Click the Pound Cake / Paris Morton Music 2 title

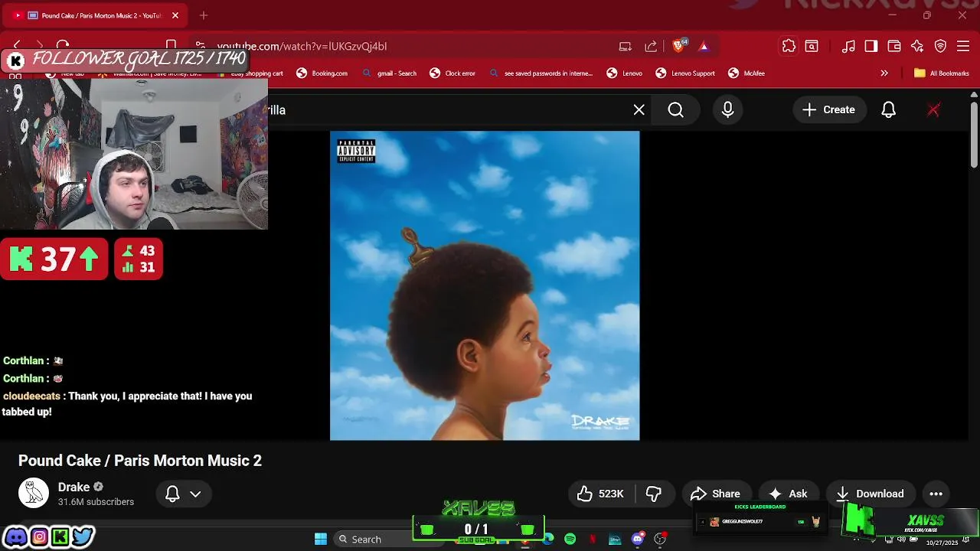pos(140,461)
